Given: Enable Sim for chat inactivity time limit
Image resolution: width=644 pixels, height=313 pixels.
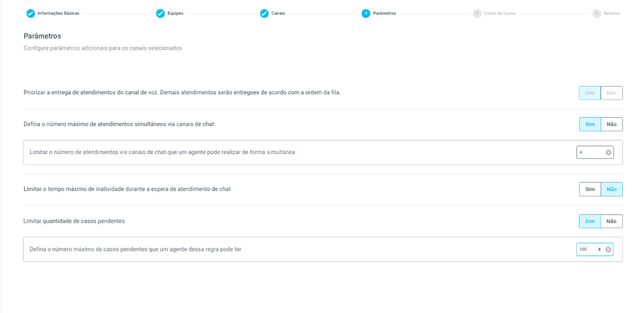Looking at the screenshot, I should (x=590, y=189).
